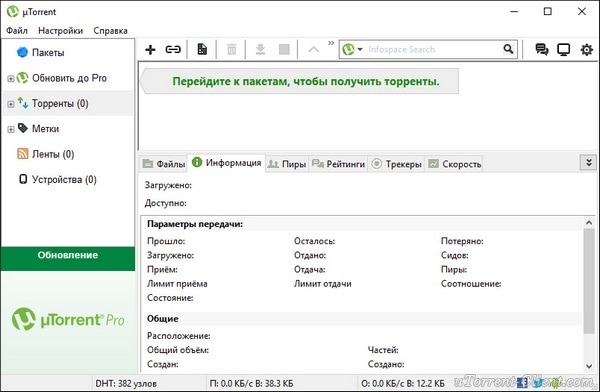This screenshot has height=392, width=600.
Task: Collapse the detail pane with double-chevron button
Action: tap(589, 163)
